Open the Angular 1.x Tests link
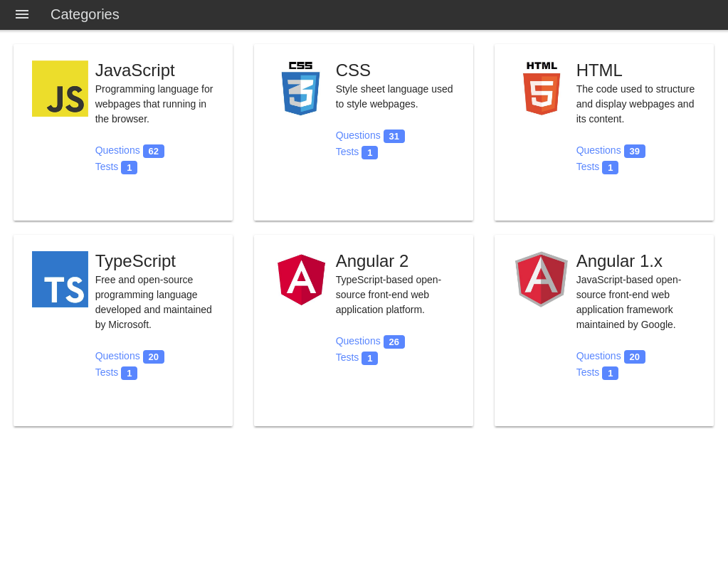 pyautogui.click(x=588, y=372)
